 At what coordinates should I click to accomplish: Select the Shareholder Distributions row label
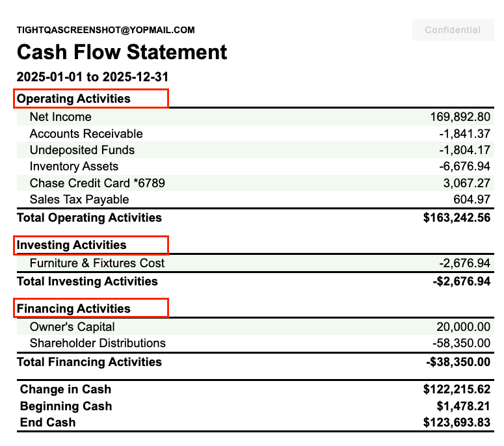click(98, 343)
